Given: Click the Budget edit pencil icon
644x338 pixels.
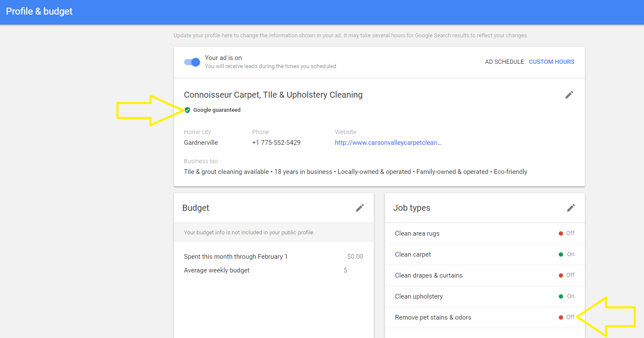Looking at the screenshot, I should tap(360, 208).
